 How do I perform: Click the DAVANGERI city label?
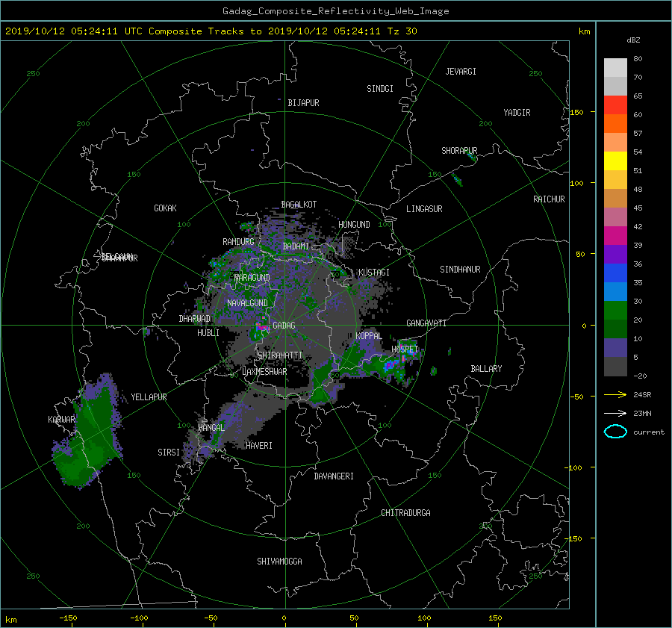click(x=334, y=476)
